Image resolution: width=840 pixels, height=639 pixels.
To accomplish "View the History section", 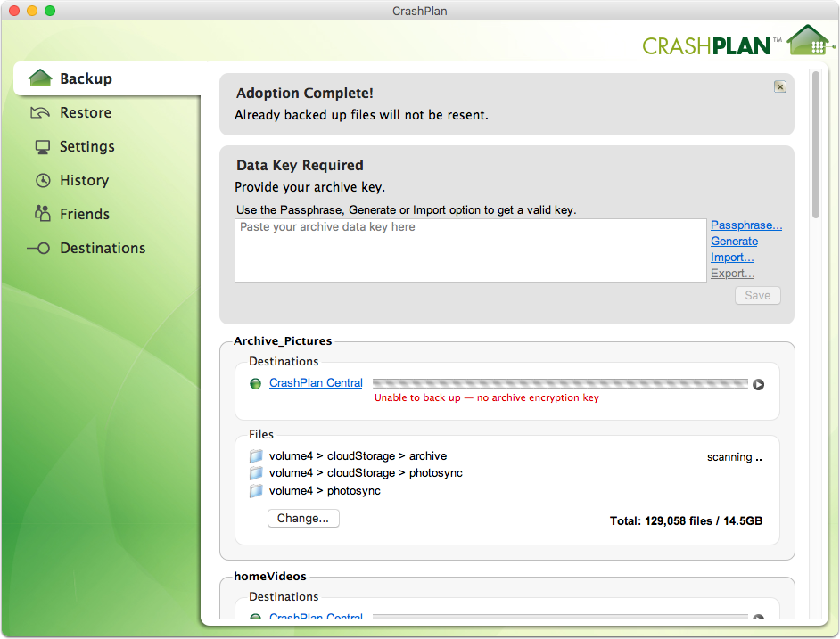I will [x=84, y=180].
